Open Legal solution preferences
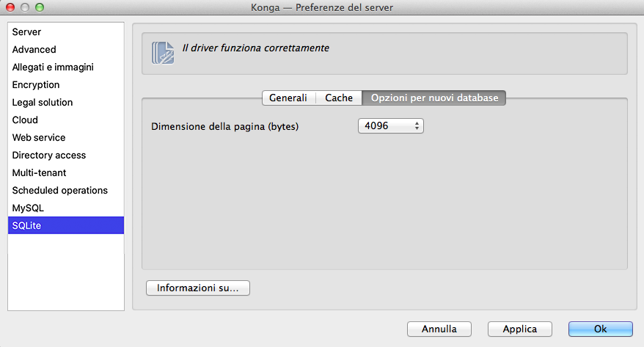The image size is (644, 347). click(43, 103)
